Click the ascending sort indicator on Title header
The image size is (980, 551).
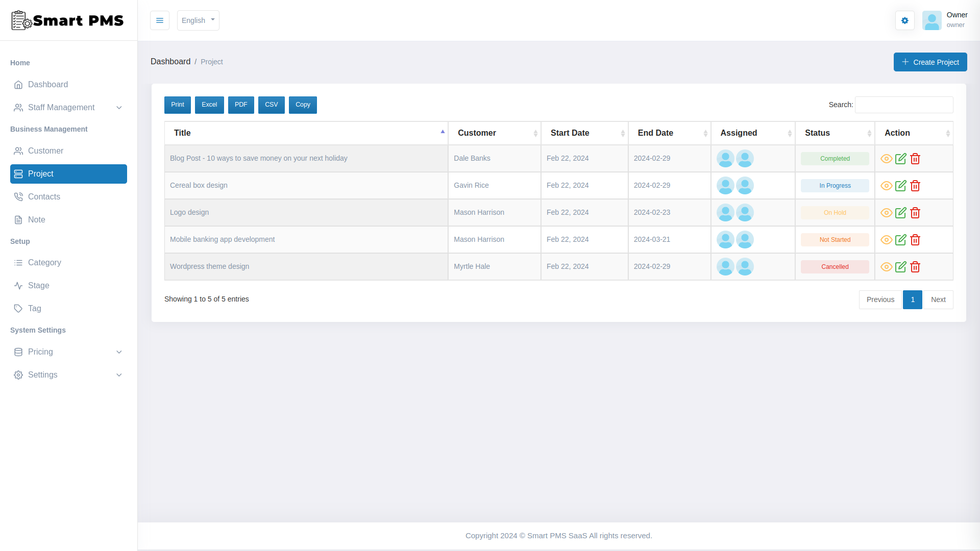point(442,131)
